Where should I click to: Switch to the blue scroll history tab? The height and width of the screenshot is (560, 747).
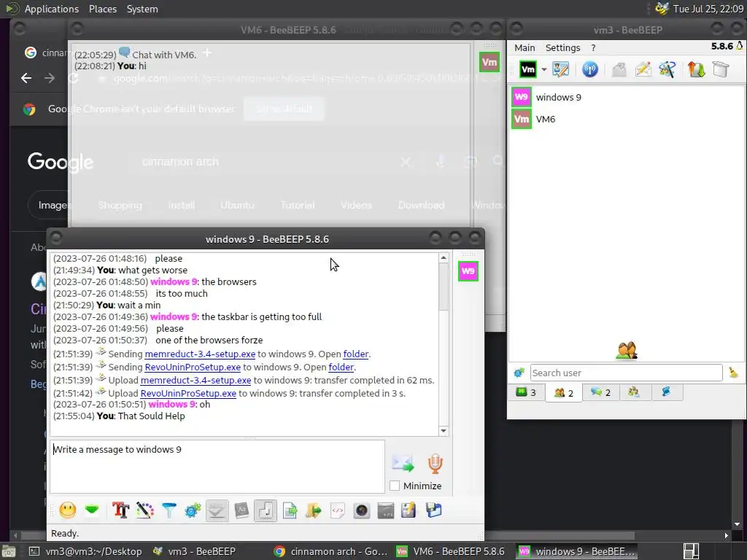667,392
